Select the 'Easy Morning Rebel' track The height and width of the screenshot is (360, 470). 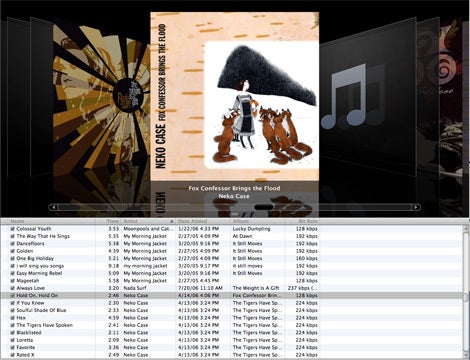click(x=39, y=273)
